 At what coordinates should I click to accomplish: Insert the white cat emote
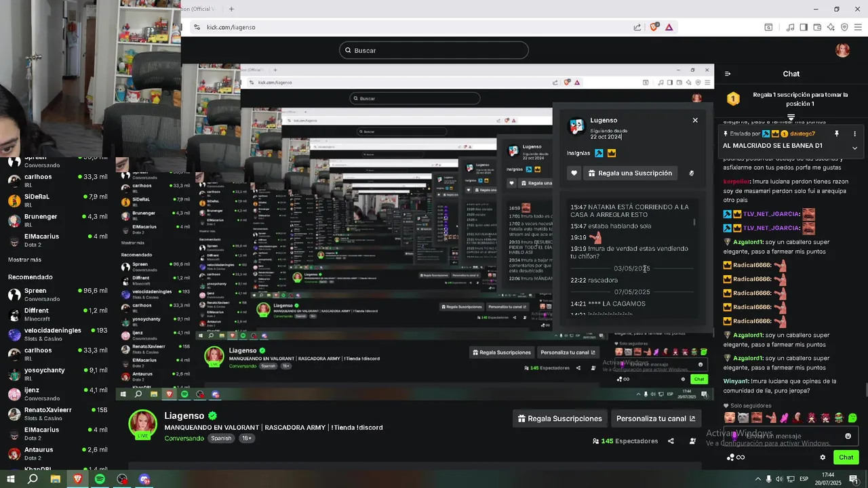(743, 418)
